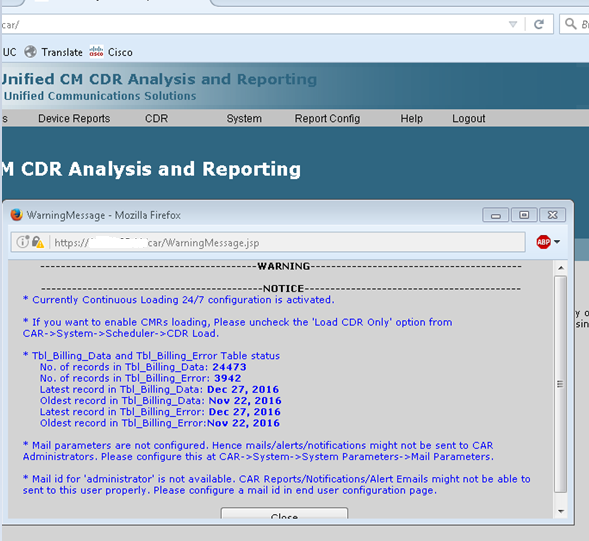Click 'Latest record in Tbl_Billing_Error' line

pyautogui.click(x=160, y=412)
